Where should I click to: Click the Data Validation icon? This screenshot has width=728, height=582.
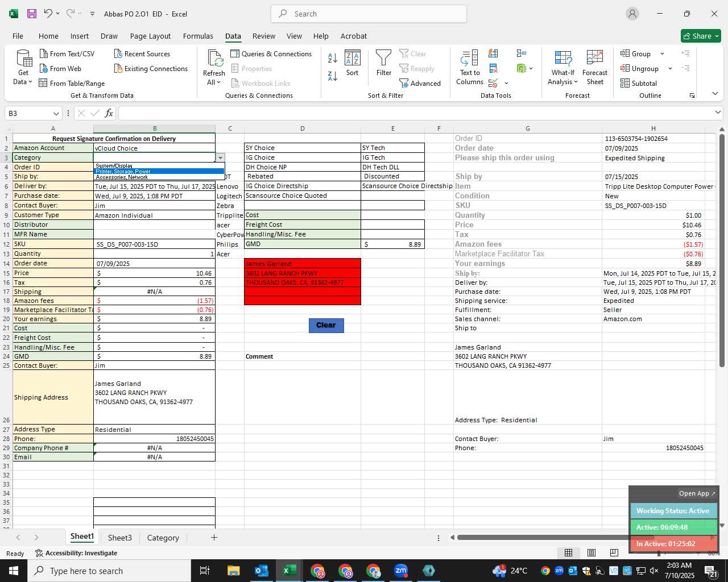[x=493, y=83]
